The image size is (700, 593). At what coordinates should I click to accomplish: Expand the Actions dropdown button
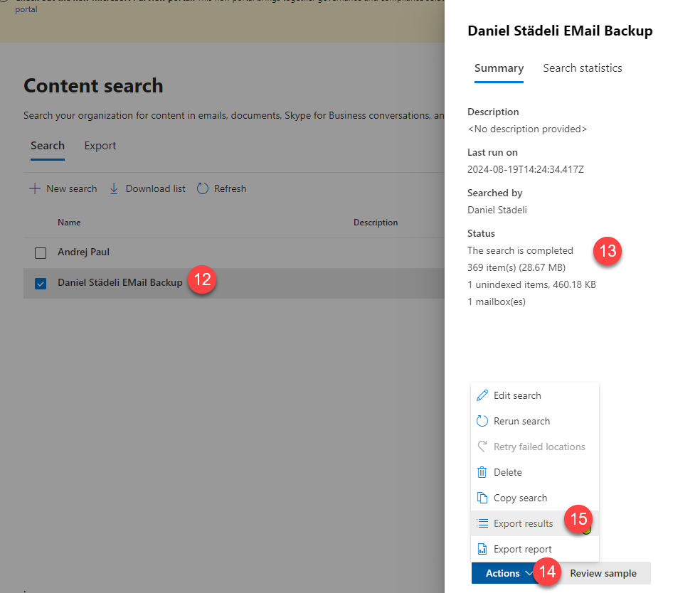509,573
